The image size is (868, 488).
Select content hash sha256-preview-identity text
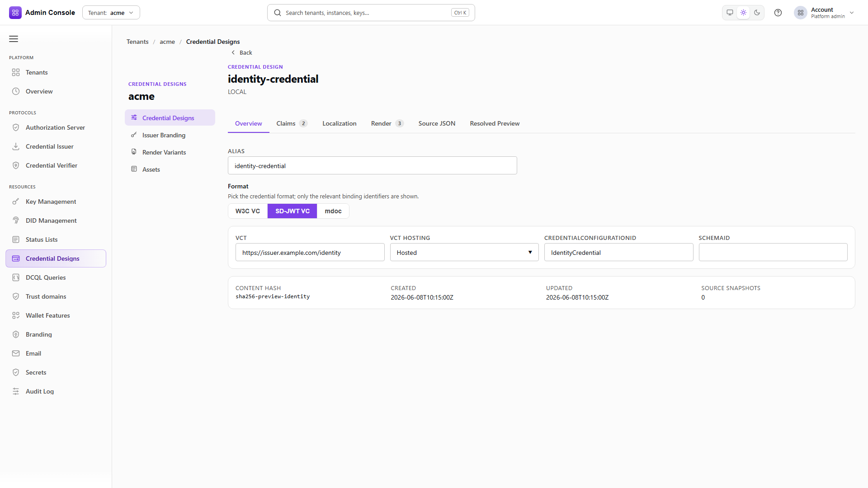click(273, 296)
